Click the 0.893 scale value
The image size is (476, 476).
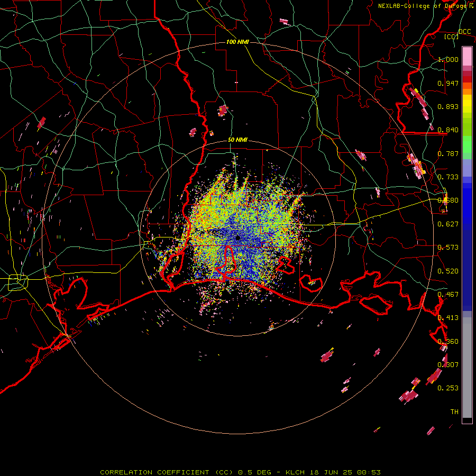point(448,106)
